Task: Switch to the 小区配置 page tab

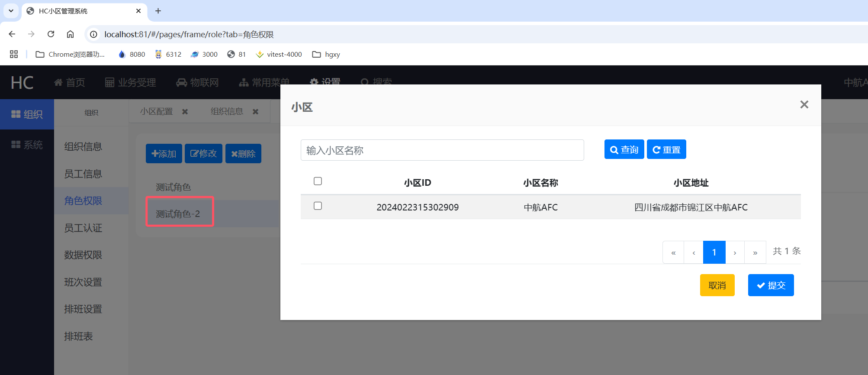Action: 156,111
